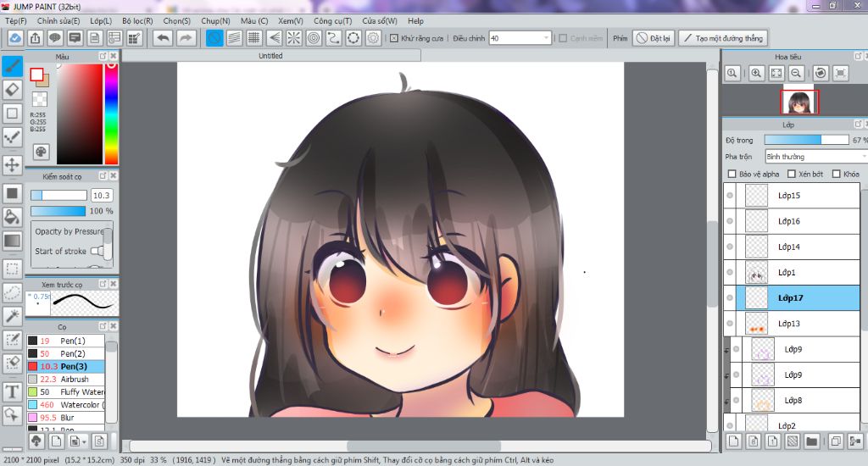Add a halftone layer
The image size is (868, 466).
click(x=793, y=441)
